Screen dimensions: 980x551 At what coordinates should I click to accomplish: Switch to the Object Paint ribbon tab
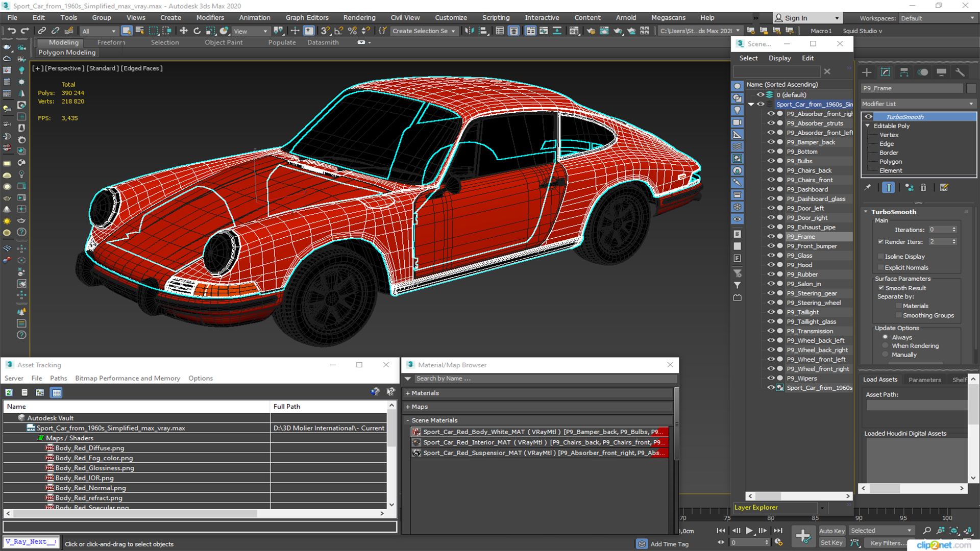tap(224, 42)
